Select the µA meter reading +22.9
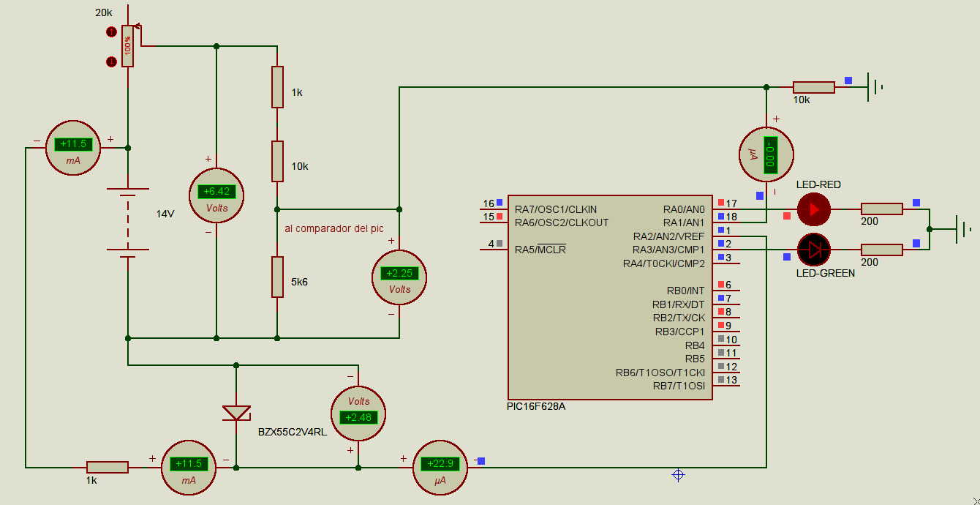Screen dimensions: 980x505 [440, 467]
